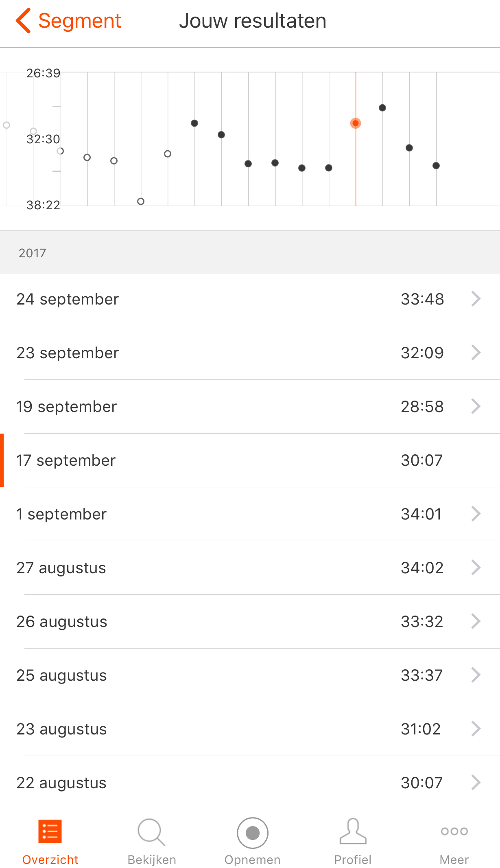500x868 pixels.
Task: Open the Profiel person icon
Action: pyautogui.click(x=353, y=832)
